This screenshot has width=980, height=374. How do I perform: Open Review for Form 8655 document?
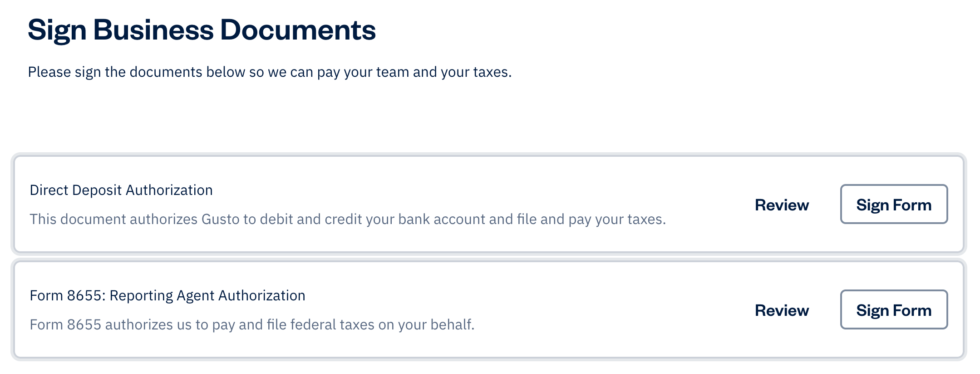[781, 310]
